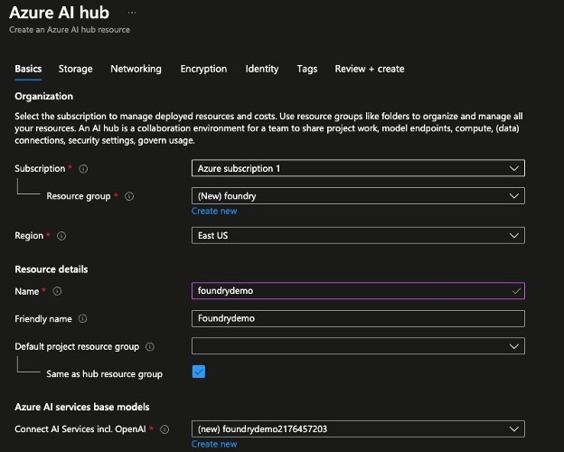Switch to the Networking tab
This screenshot has width=564, height=452.
pyautogui.click(x=136, y=69)
